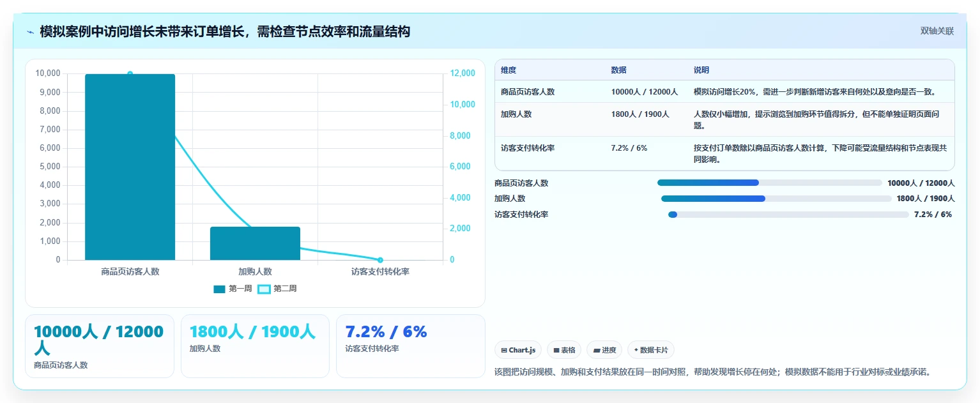Click value 1800人 / 1900人 beside the progress bar
The height and width of the screenshot is (403, 980).
pyautogui.click(x=926, y=199)
